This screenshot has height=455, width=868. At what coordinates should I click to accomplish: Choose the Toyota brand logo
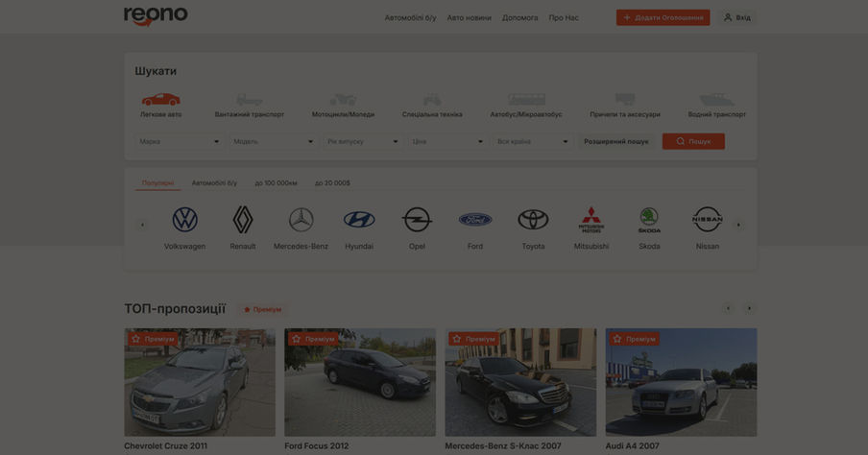pyautogui.click(x=533, y=220)
